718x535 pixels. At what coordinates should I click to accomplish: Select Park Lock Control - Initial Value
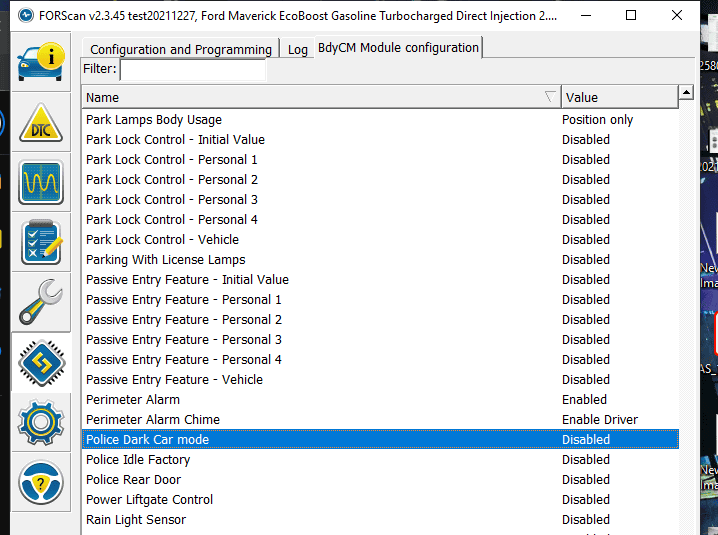coord(380,140)
